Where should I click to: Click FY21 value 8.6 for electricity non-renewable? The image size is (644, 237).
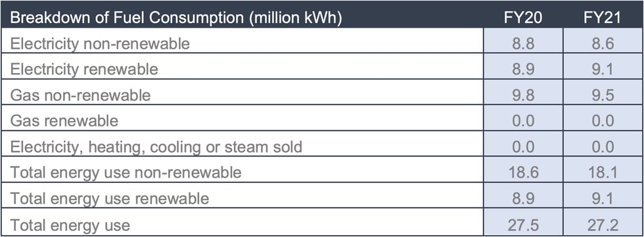tap(603, 43)
